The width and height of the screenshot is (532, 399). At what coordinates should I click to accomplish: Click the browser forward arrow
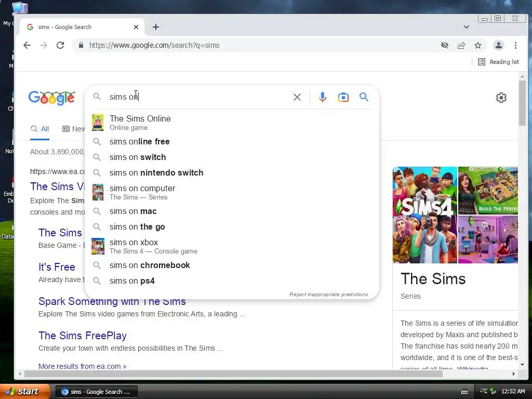point(44,45)
